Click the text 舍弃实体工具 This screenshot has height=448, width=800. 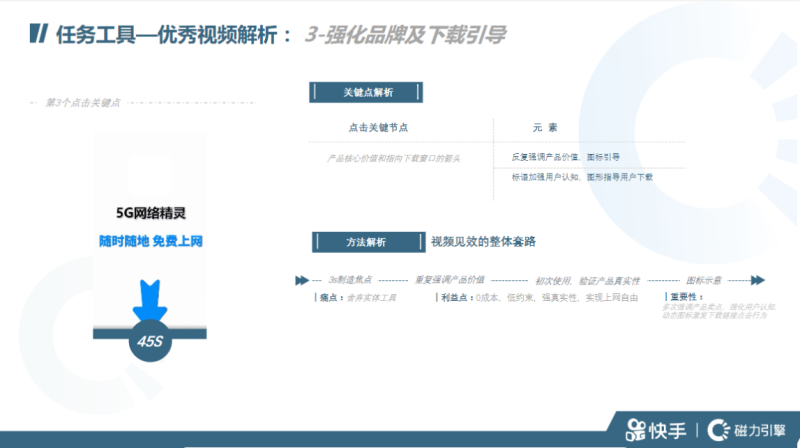pos(371,298)
